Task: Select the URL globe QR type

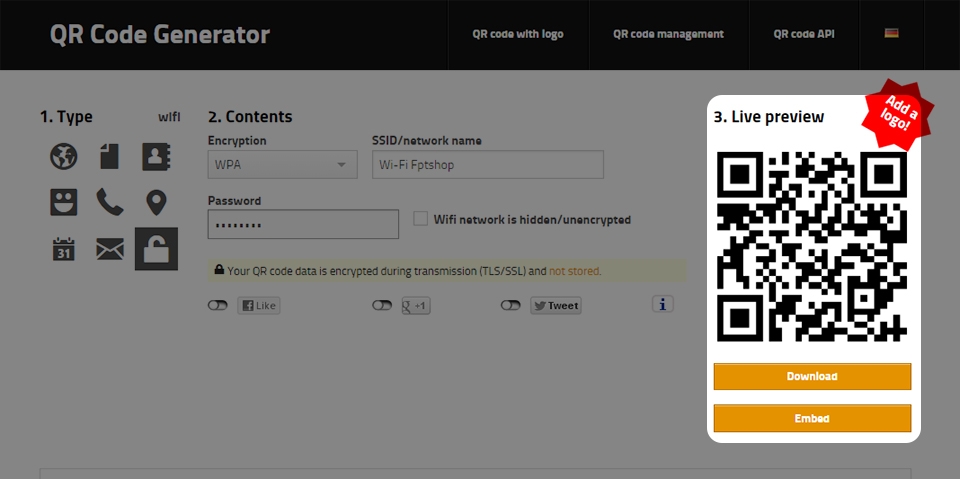Action: point(64,157)
